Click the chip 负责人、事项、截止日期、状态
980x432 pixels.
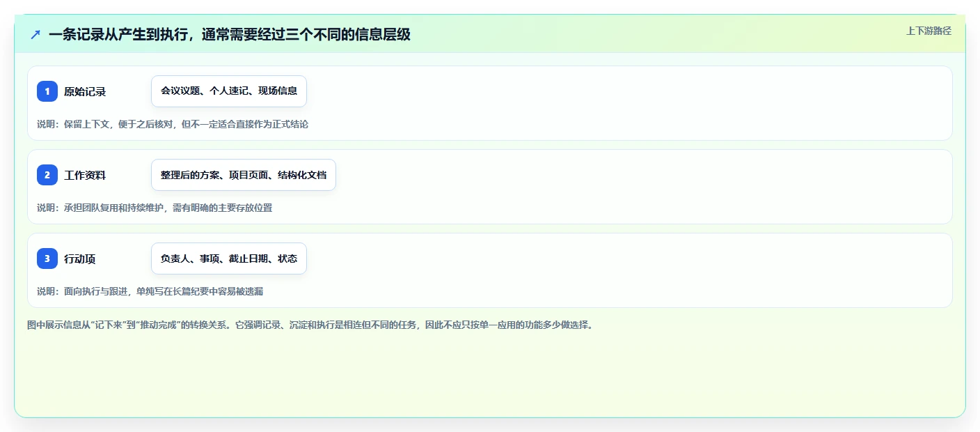tap(229, 259)
